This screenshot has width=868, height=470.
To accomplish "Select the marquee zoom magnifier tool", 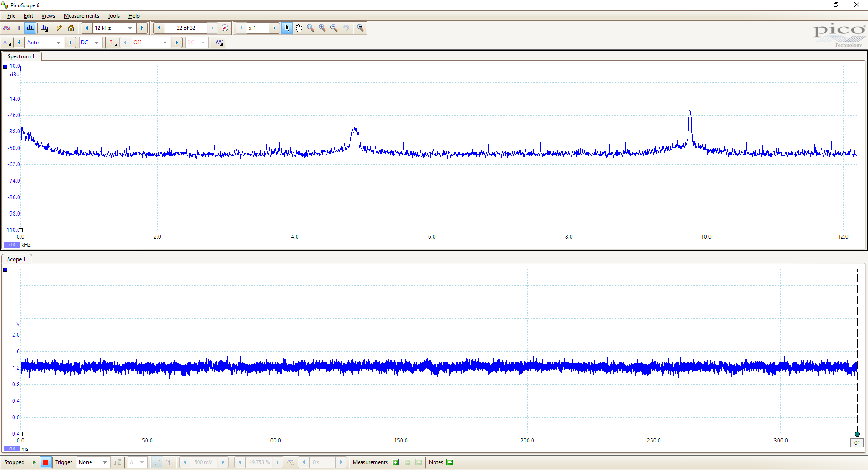I will coord(311,28).
